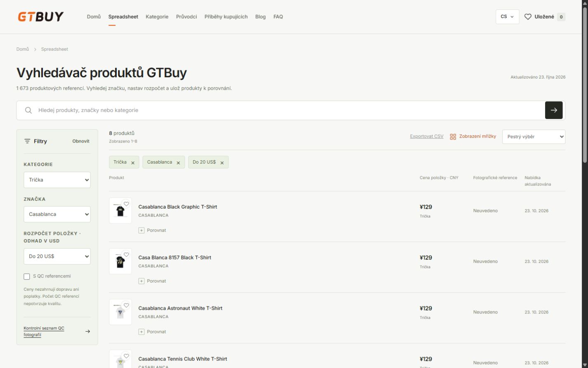Viewport: 588px width, 368px height.
Task: Favorite the Casa Blanca 8157 Black T-Shirt
Action: pyautogui.click(x=126, y=254)
